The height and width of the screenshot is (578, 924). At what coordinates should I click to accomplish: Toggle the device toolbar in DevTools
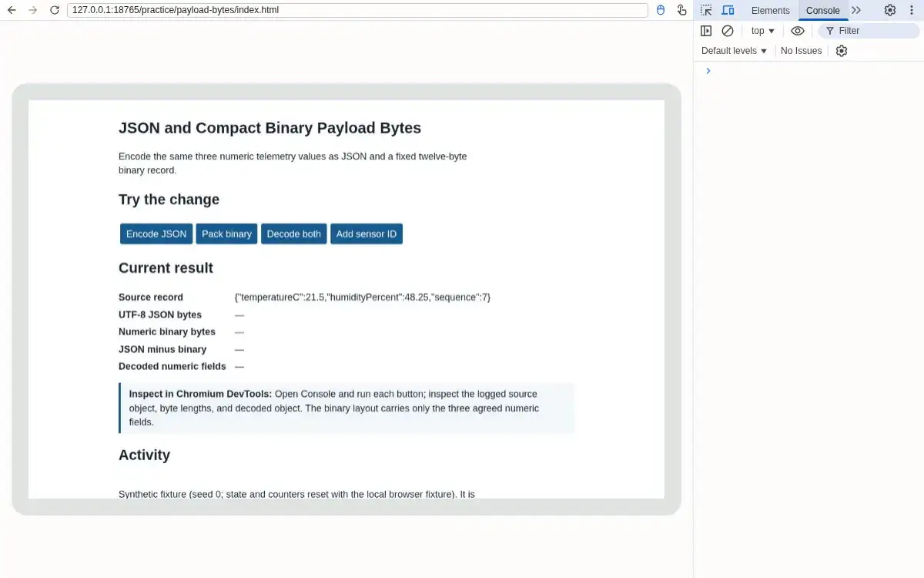coord(728,10)
